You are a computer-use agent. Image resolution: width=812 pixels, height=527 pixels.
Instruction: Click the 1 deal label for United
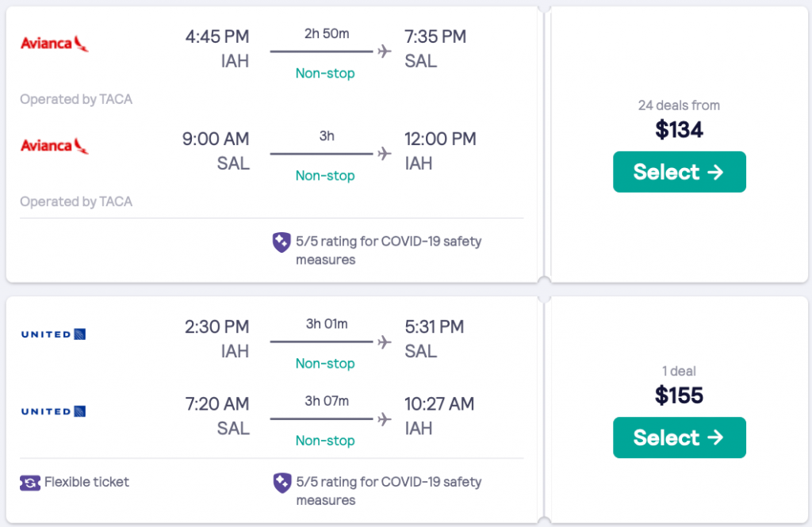tap(679, 371)
